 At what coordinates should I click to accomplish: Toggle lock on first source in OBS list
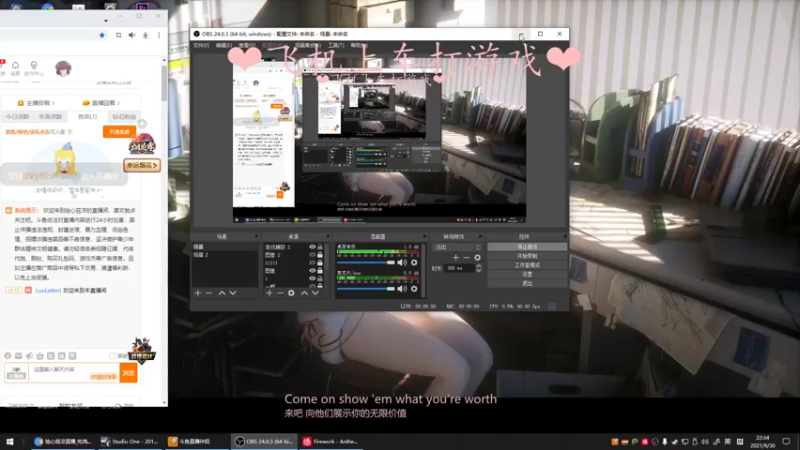[320, 247]
